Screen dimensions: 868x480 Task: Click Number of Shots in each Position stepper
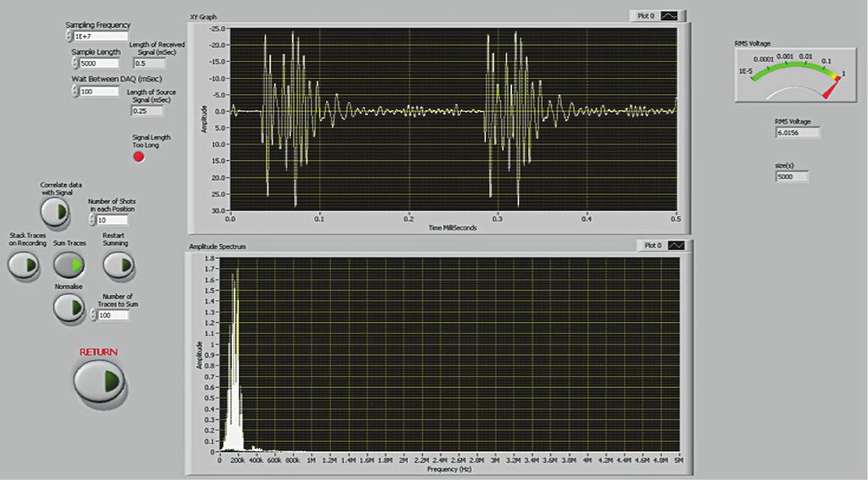tap(92, 220)
